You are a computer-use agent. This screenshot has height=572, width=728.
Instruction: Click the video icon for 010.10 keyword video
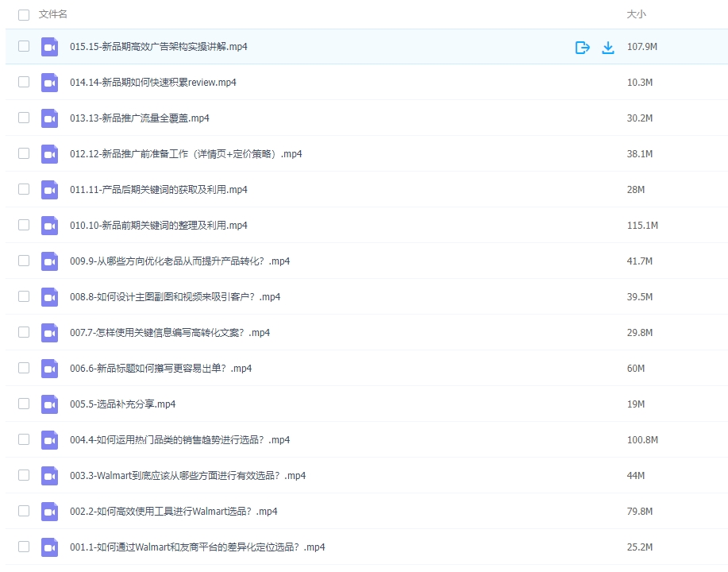(49, 225)
